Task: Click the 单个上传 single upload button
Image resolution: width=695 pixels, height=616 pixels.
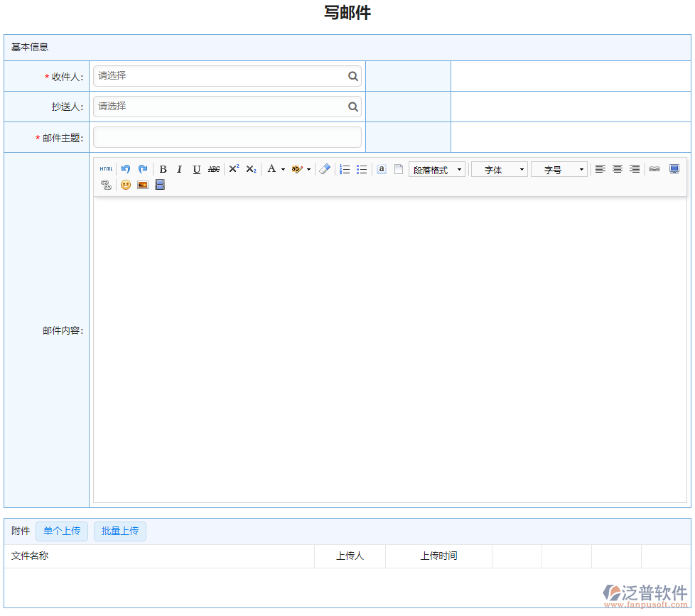Action: [x=61, y=531]
